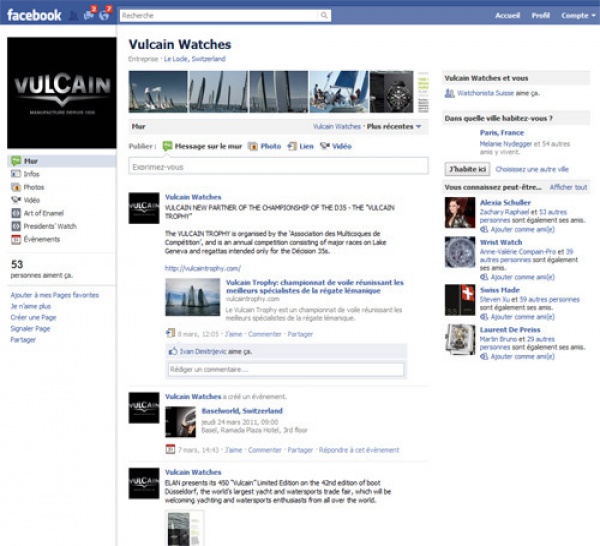Open messages icon with red badge
The width and height of the screenshot is (600, 546).
click(89, 15)
